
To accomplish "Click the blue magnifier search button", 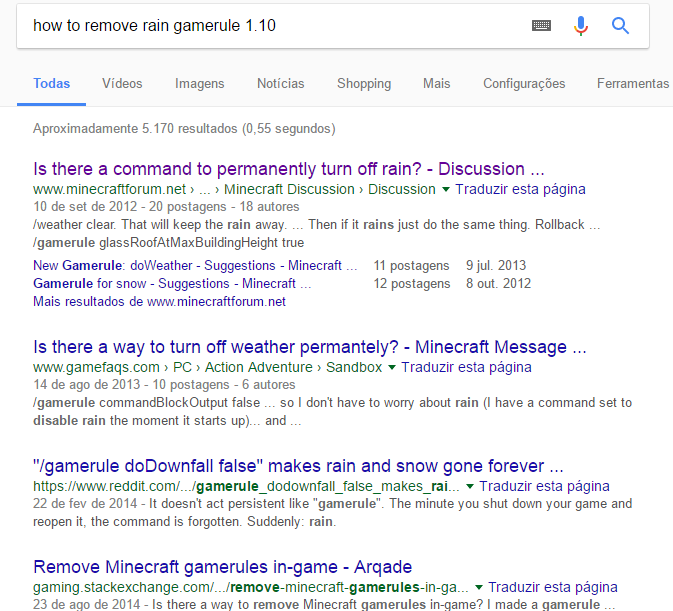I will coord(620,26).
